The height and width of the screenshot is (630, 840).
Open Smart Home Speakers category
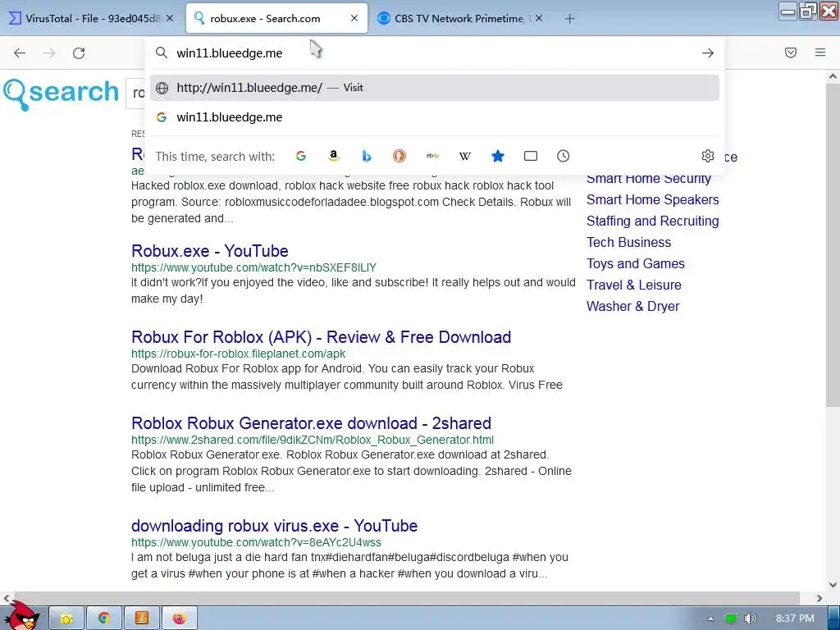(x=652, y=199)
